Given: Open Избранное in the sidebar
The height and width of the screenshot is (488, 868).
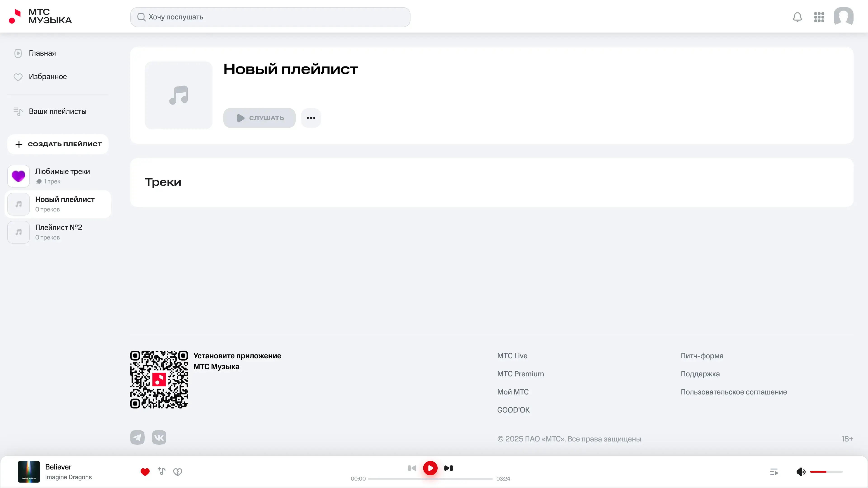Looking at the screenshot, I should point(47,77).
